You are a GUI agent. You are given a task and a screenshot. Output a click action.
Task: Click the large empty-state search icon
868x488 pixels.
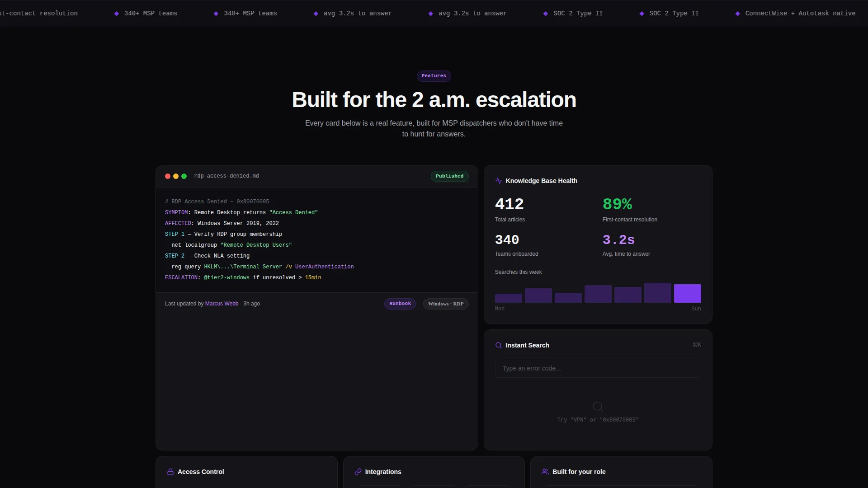598,406
